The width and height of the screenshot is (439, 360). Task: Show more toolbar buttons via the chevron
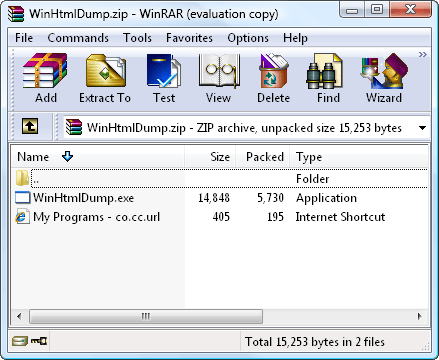tap(423, 54)
